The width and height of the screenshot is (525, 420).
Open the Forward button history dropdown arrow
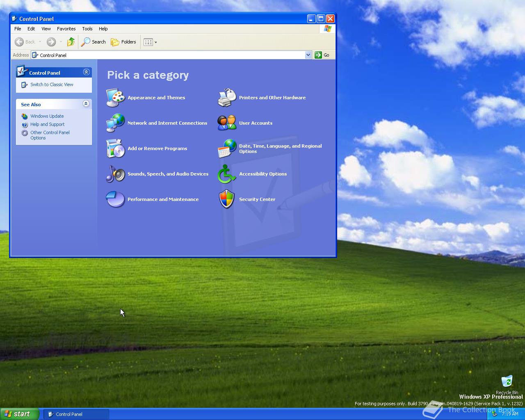click(61, 42)
